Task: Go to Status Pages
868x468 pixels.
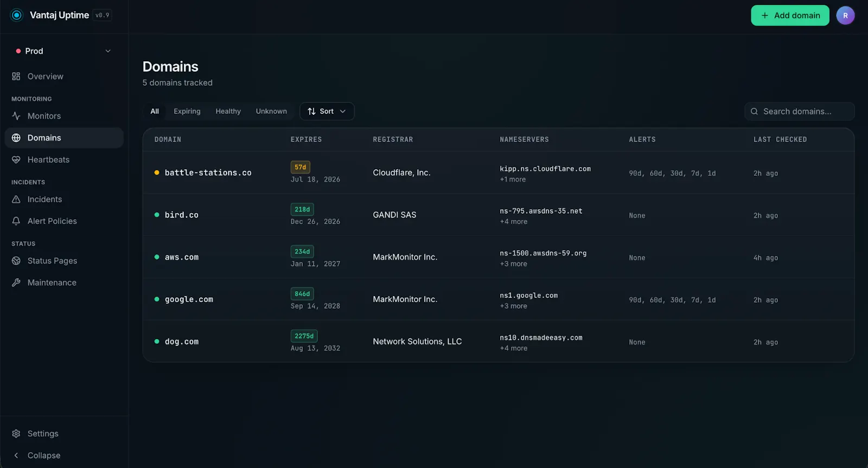Action: click(64, 261)
